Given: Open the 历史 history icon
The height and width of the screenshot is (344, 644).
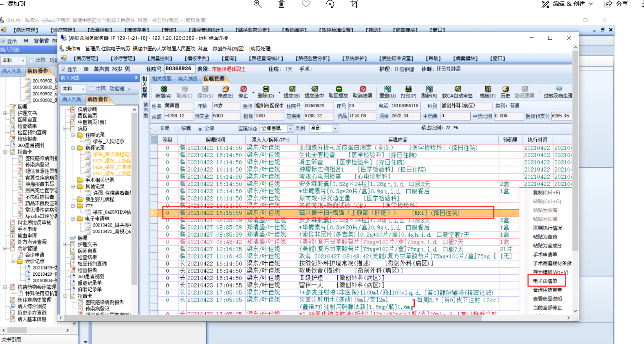Looking at the screenshot, I should click(x=505, y=89).
